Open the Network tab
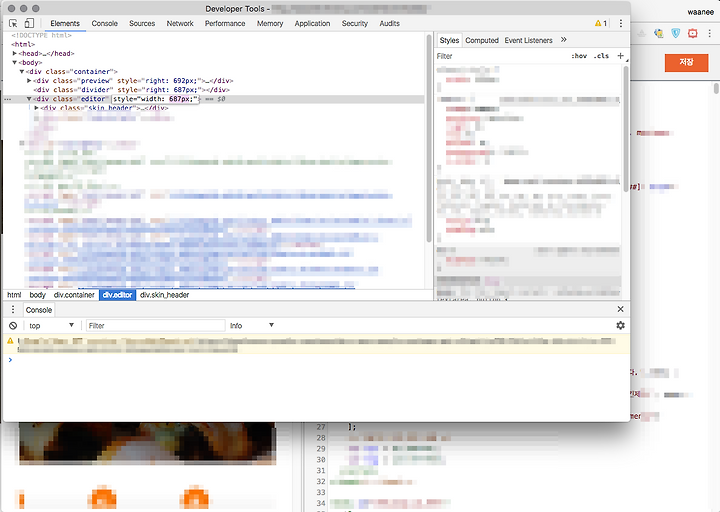The image size is (720, 512). pos(180,23)
